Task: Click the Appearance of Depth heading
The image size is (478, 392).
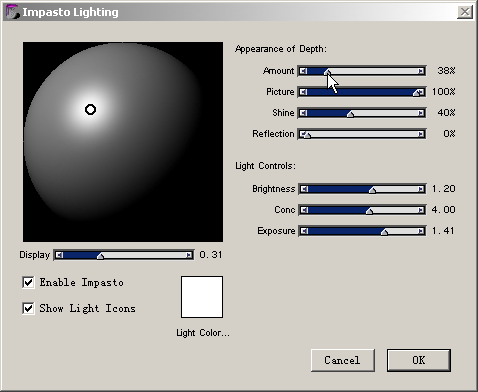Action: pos(281,49)
